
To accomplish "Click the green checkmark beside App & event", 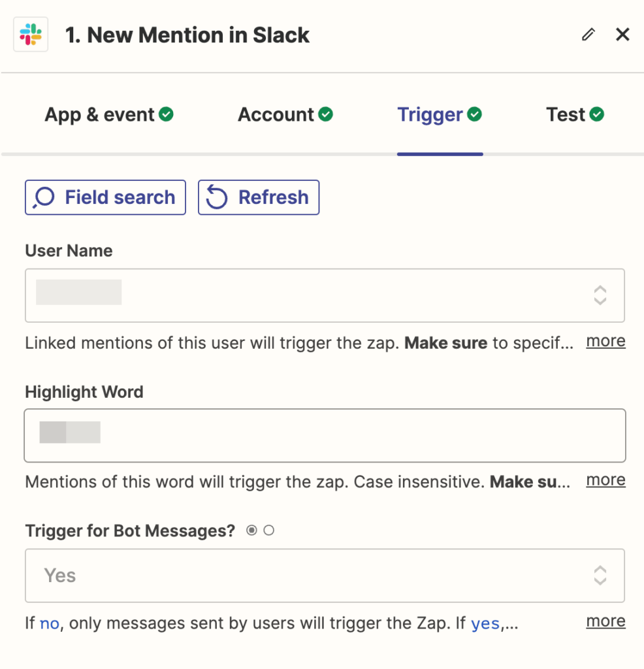I will click(x=168, y=114).
